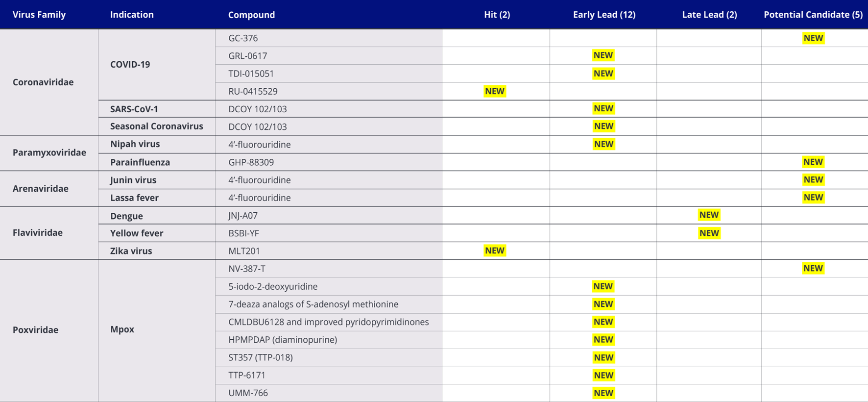Screen dimensions: 868x402
Task: Click the TTP-6171 compound name
Action: coord(247,375)
